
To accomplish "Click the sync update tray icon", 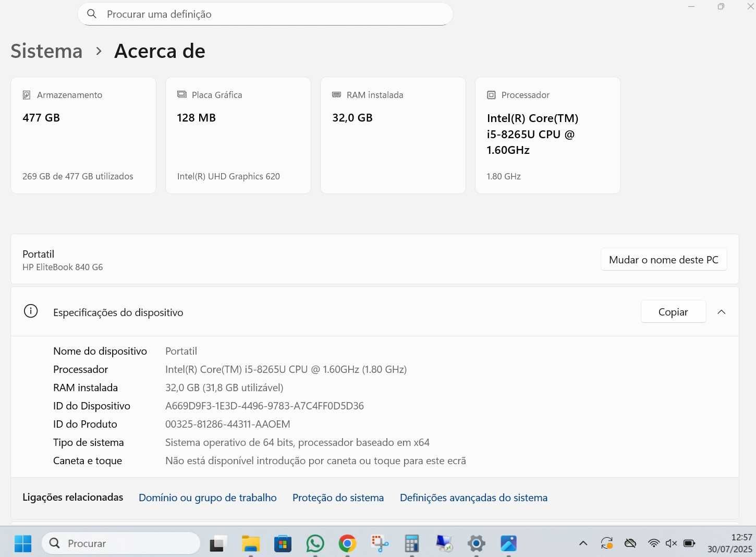I will (x=607, y=543).
